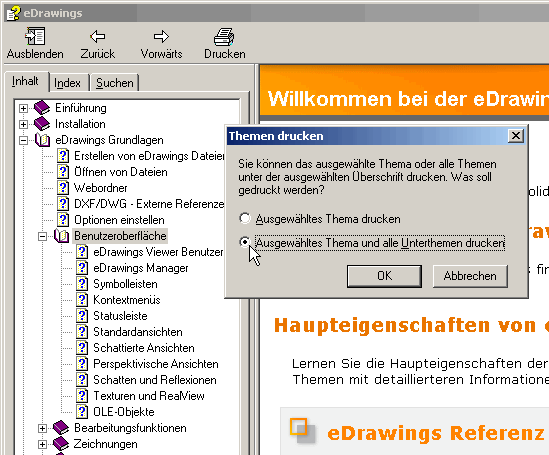This screenshot has height=455, width=549.
Task: Go back with the Zurück arrow icon
Action: pyautogui.click(x=97, y=36)
